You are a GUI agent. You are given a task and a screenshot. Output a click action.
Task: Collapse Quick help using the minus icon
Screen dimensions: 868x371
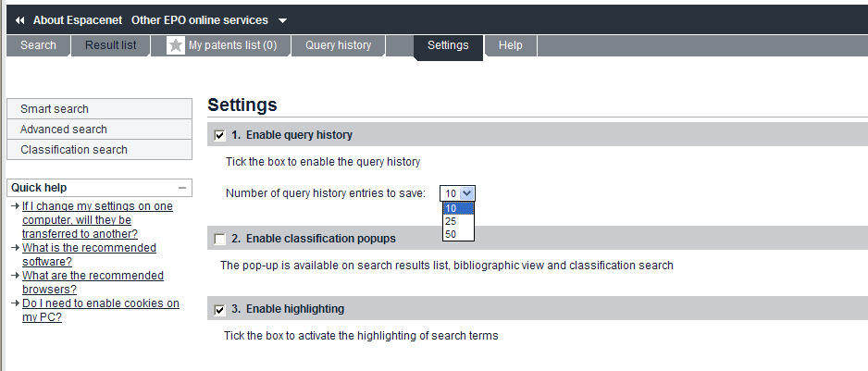click(181, 188)
